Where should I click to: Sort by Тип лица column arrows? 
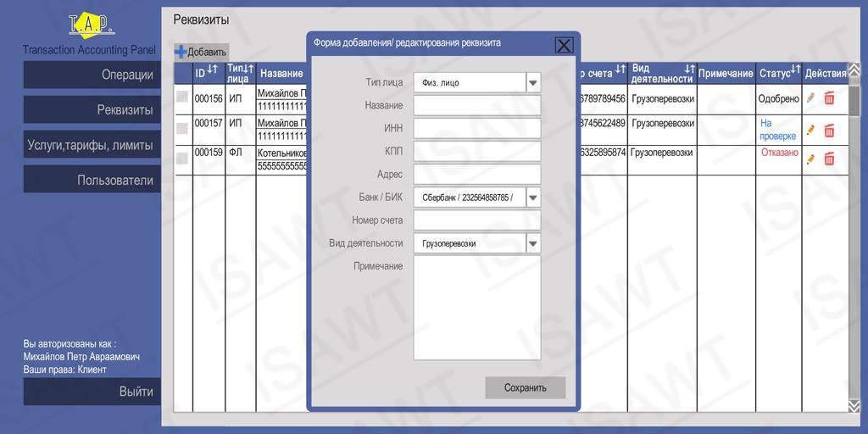248,69
